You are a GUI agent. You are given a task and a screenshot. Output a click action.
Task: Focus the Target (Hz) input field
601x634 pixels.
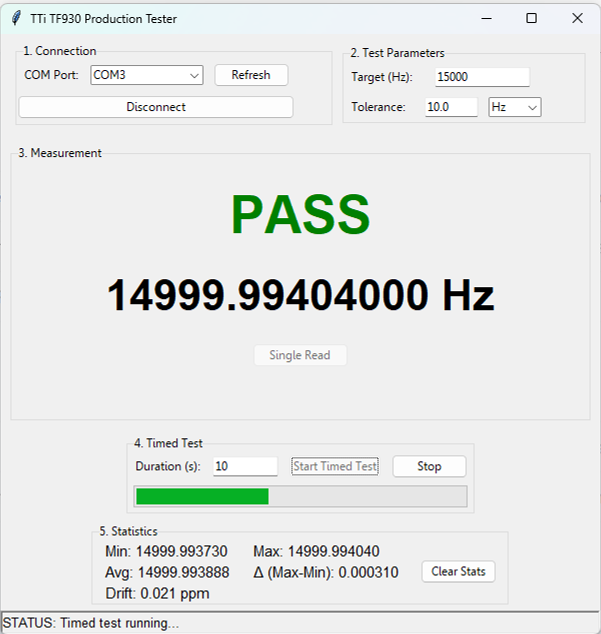(481, 77)
